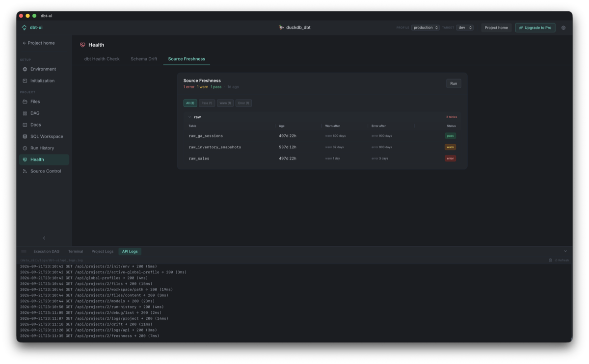Open the DAG sidebar item

(44, 113)
